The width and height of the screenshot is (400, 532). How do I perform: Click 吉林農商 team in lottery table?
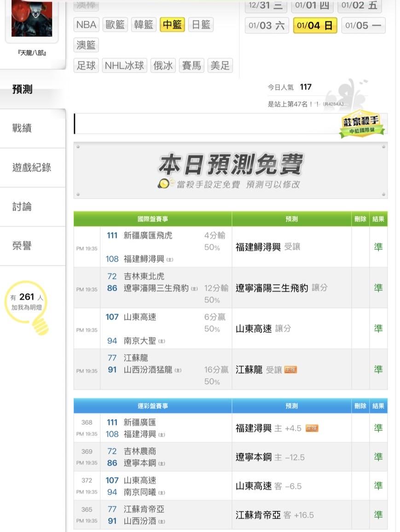pos(140,451)
